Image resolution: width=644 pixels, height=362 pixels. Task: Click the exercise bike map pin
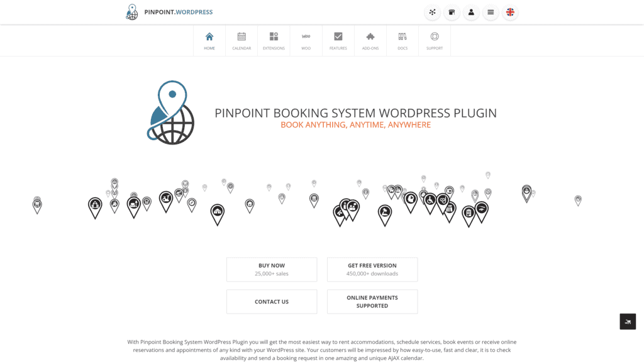[166, 202]
